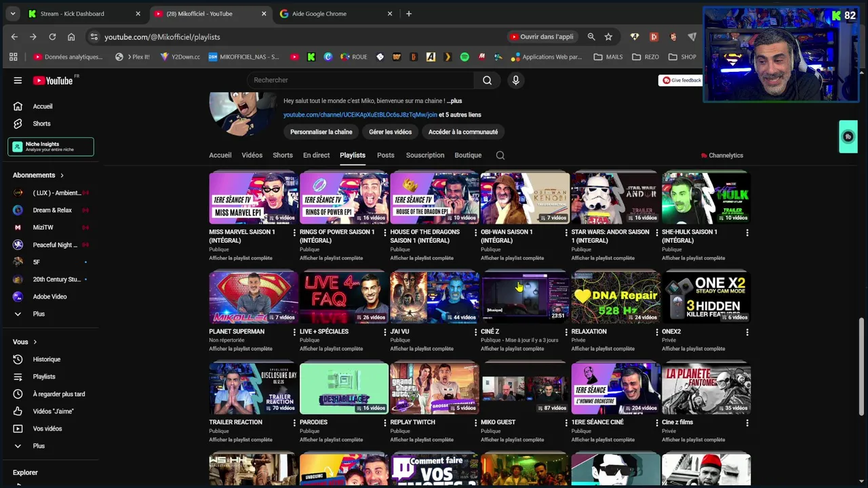Open Niche Insights sidebar item
Image resolution: width=868 pixels, height=488 pixels.
point(51,146)
